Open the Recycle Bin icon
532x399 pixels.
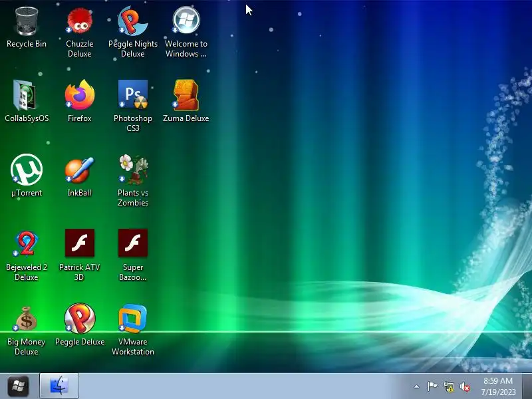27,21
